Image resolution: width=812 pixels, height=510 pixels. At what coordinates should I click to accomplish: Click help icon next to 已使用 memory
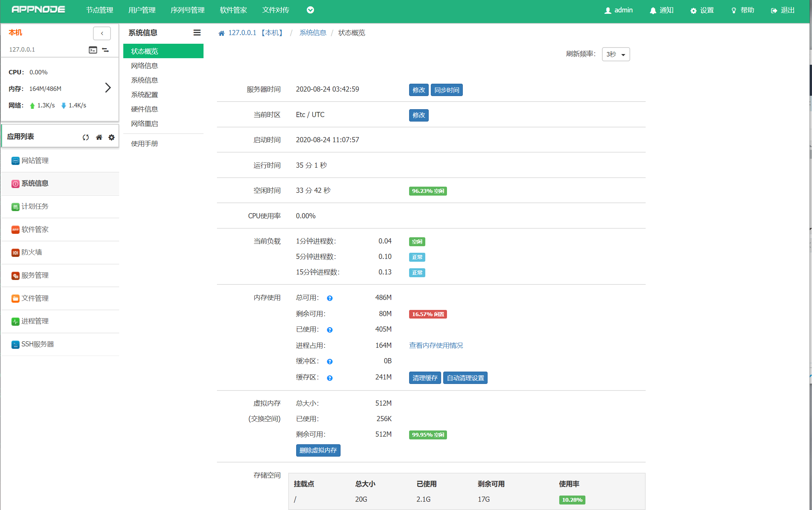pyautogui.click(x=330, y=330)
